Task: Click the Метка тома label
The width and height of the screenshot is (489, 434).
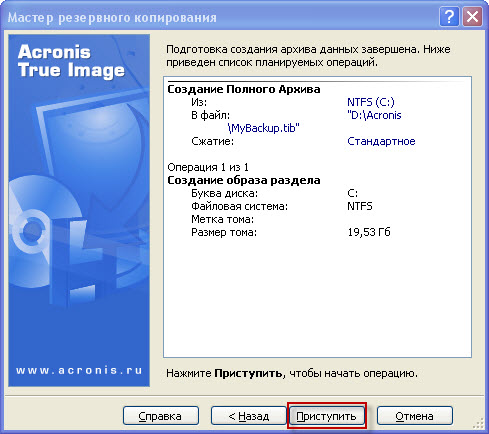Action: tap(222, 219)
